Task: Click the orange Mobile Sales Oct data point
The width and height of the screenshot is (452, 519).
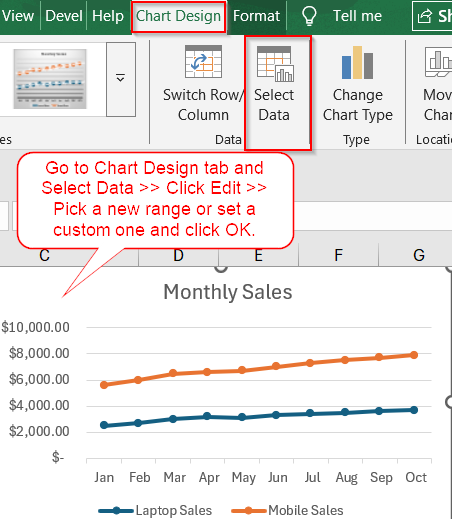Action: tap(414, 355)
